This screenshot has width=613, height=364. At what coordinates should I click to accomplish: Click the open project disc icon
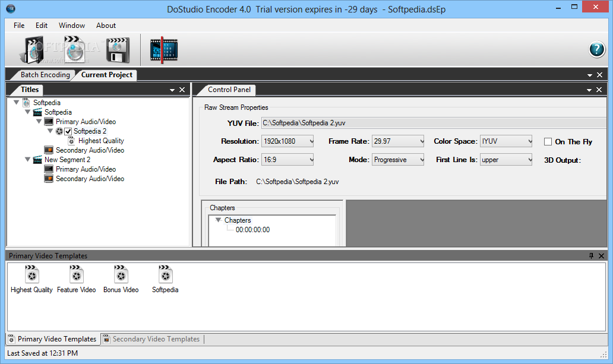pos(75,49)
